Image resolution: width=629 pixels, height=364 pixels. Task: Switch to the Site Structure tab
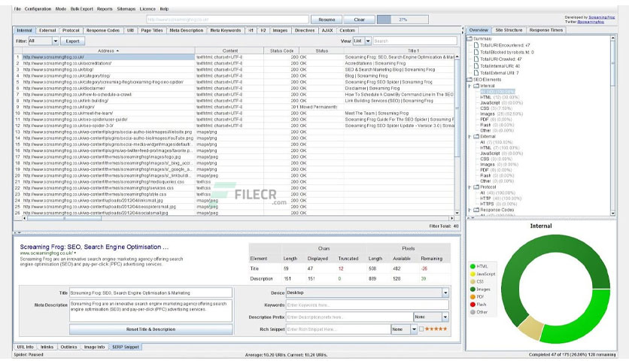[x=509, y=30]
